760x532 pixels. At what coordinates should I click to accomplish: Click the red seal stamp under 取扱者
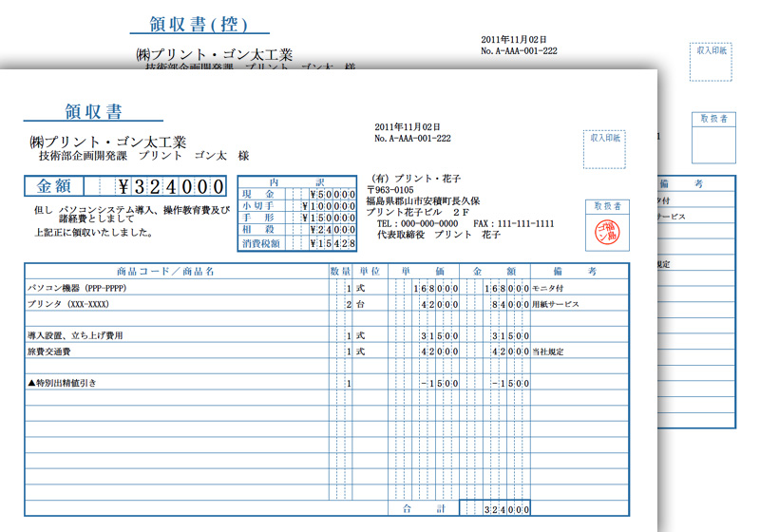606,232
